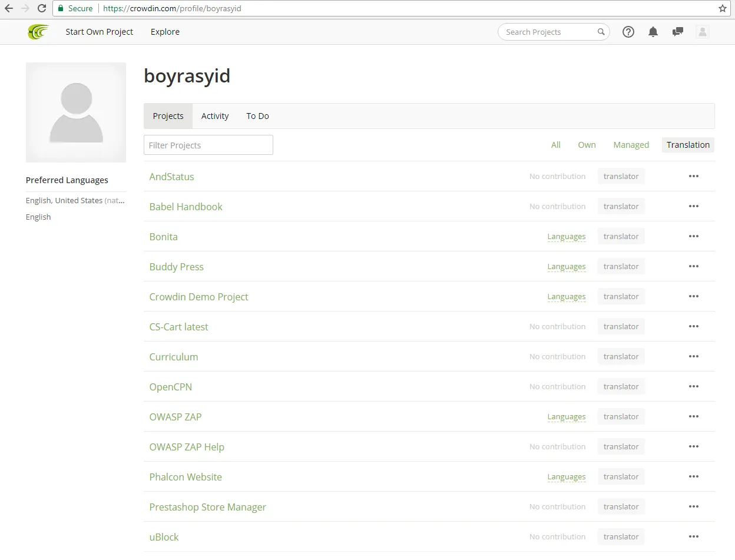Show Languages for Phalcon Website
735x560 pixels.
tap(566, 477)
